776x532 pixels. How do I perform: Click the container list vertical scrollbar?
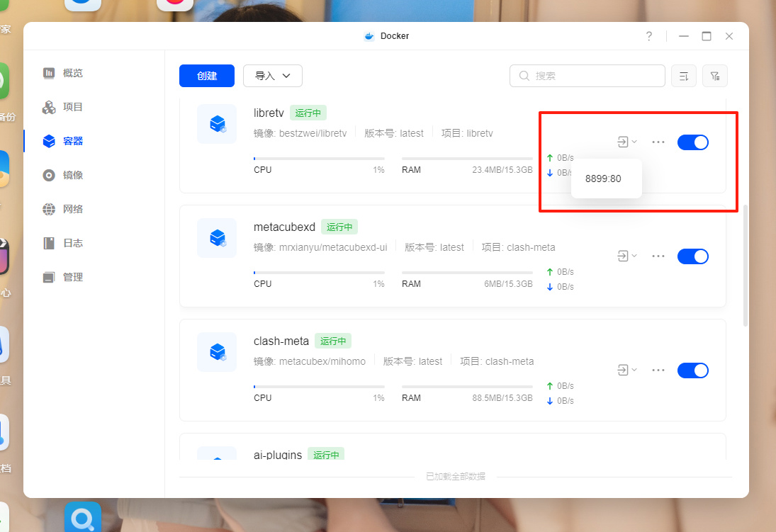(746, 265)
